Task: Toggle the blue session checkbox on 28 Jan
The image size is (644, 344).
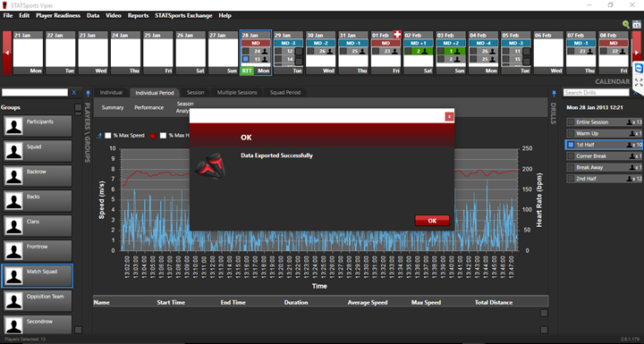Action: point(246,59)
